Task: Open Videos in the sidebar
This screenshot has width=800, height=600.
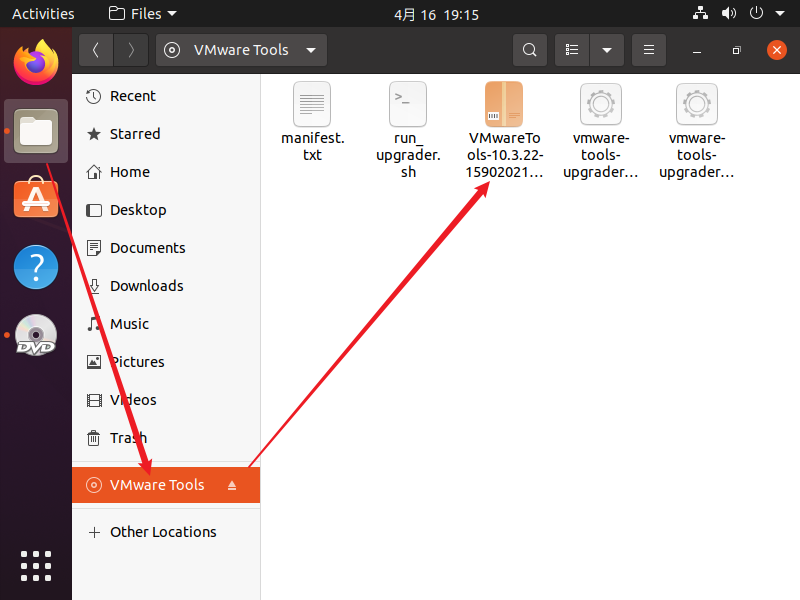Action: click(166, 400)
